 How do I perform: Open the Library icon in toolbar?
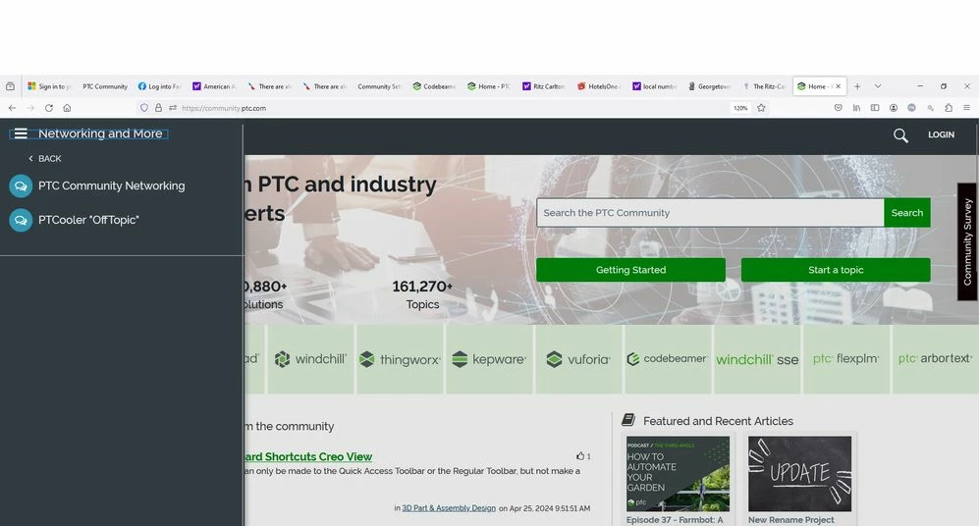(856, 107)
